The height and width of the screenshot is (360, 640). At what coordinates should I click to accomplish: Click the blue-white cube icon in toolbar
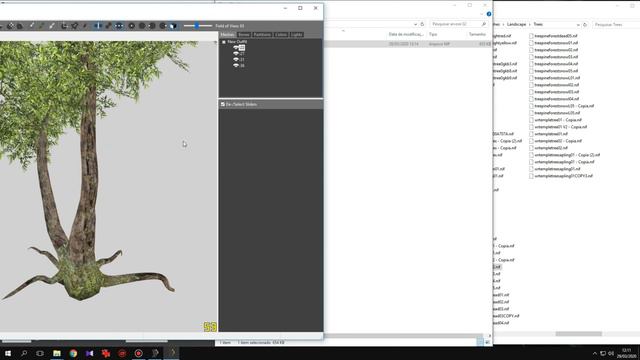coord(173,26)
